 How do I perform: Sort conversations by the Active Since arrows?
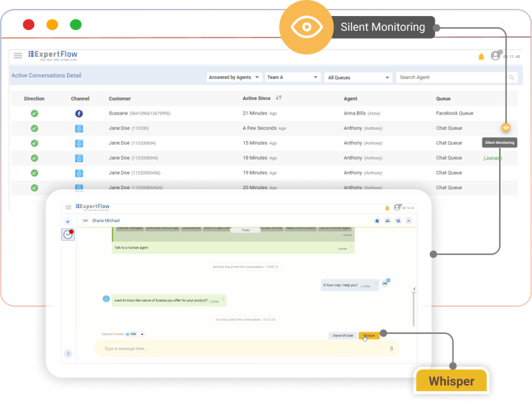coord(279,98)
